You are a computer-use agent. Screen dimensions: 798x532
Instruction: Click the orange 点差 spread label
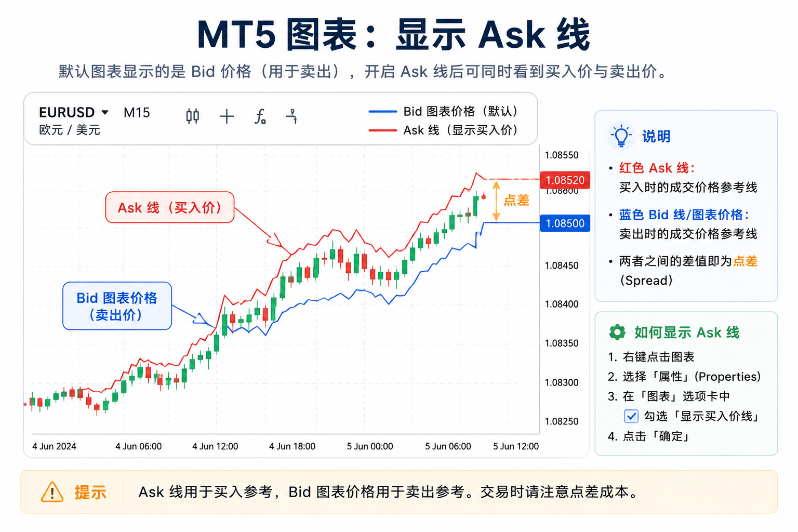(x=516, y=201)
